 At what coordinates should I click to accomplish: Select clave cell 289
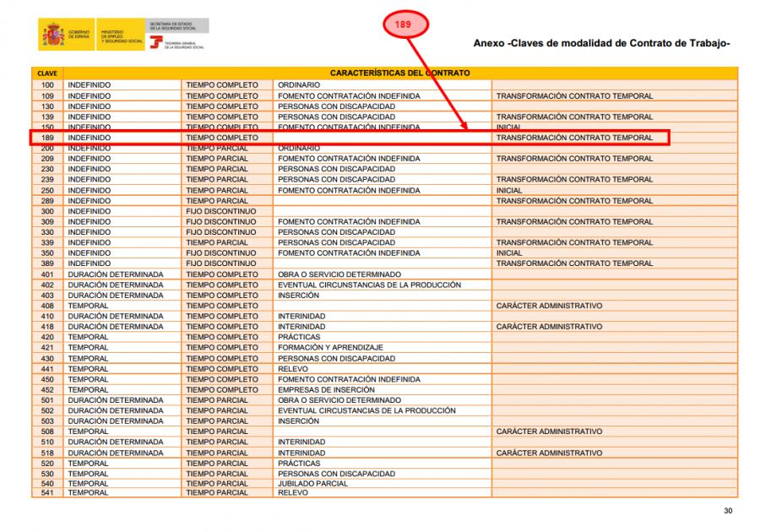[x=47, y=201]
